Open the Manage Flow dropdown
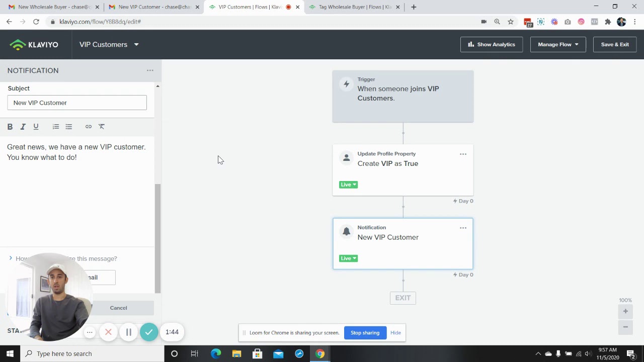The width and height of the screenshot is (644, 362). [x=557, y=44]
